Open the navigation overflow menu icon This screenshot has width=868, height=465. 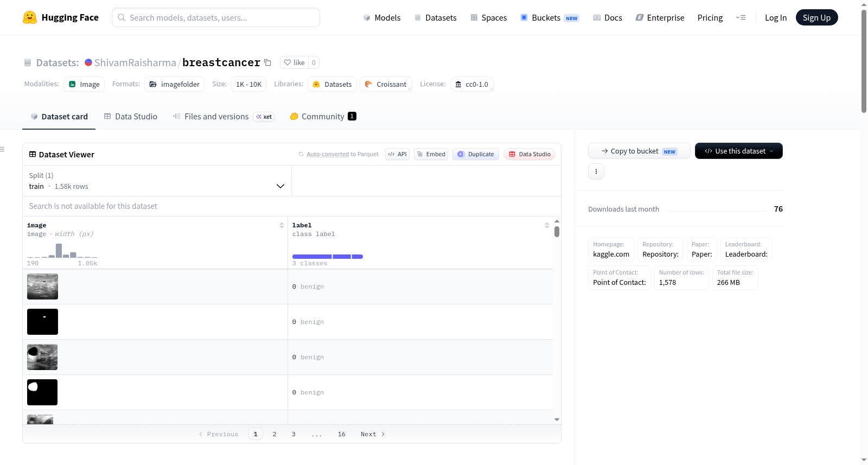point(741,17)
